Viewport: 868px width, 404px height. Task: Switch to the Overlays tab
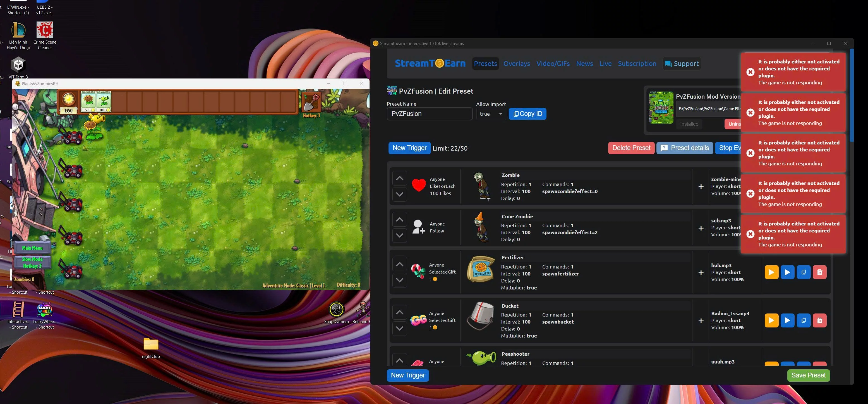(516, 63)
